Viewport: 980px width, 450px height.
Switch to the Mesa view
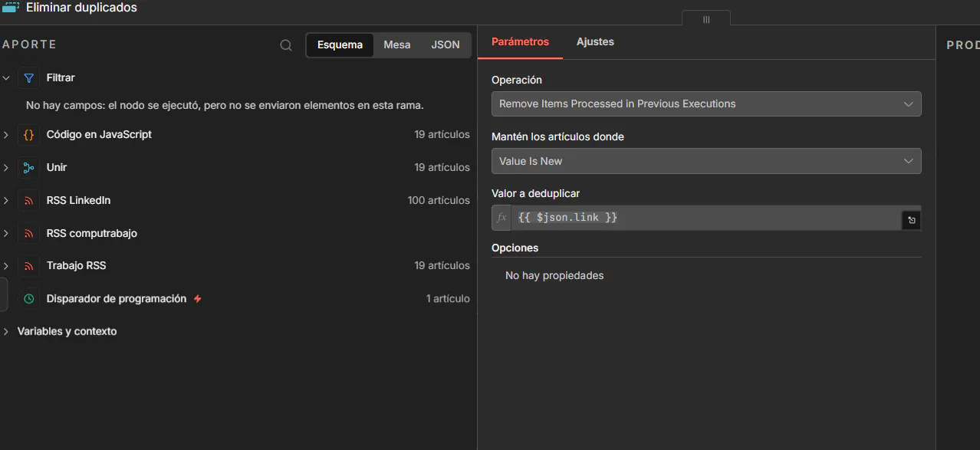[x=397, y=45]
